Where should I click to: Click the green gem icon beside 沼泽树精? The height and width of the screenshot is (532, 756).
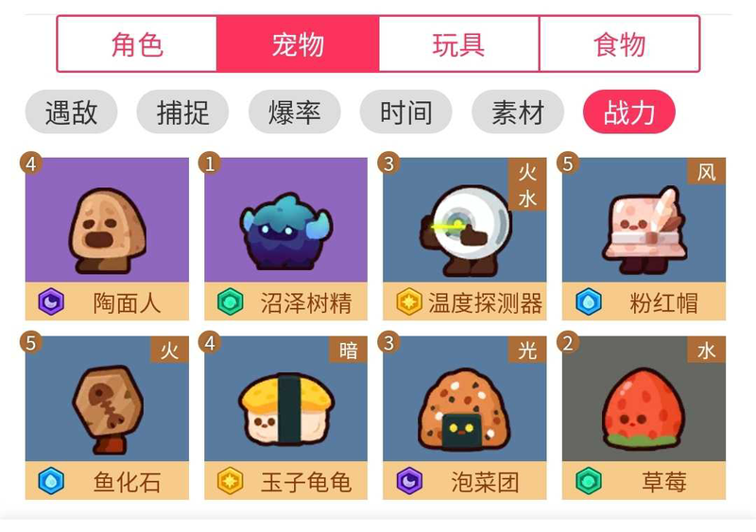[x=230, y=302]
